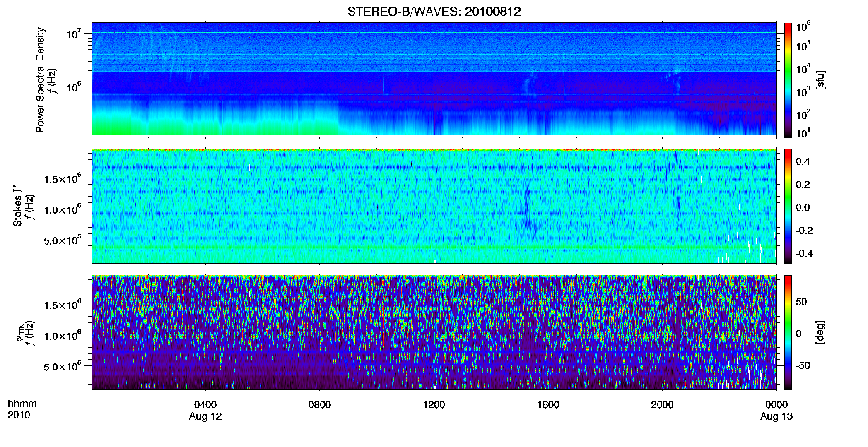Click the 2000 time tick label

[x=662, y=404]
